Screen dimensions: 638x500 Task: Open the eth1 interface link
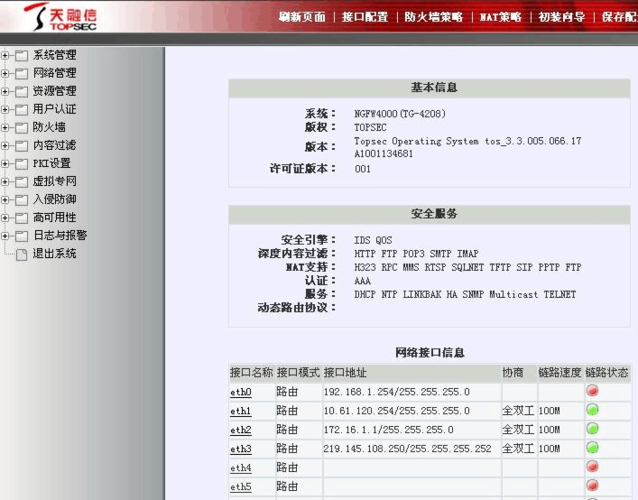pyautogui.click(x=240, y=411)
